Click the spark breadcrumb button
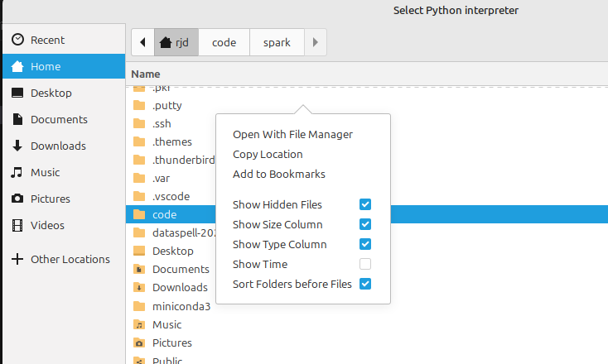608x364 pixels. click(x=277, y=42)
